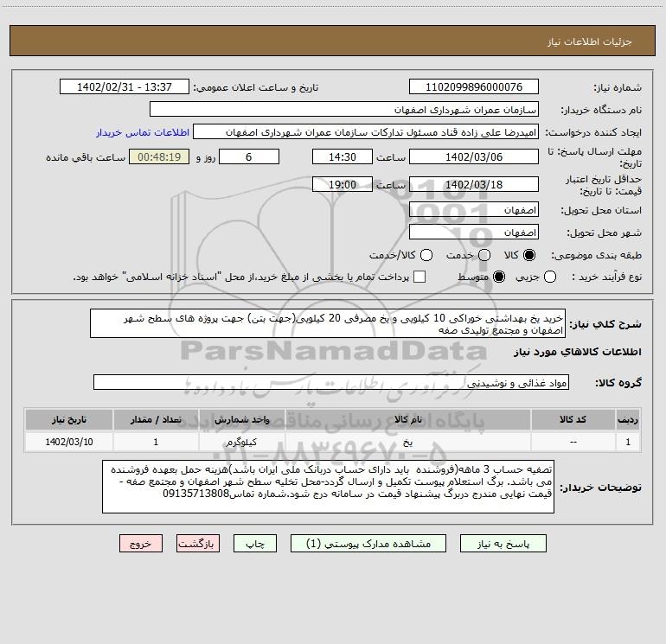
Task: Click the need number field 1102099896000076
Action: [x=474, y=86]
